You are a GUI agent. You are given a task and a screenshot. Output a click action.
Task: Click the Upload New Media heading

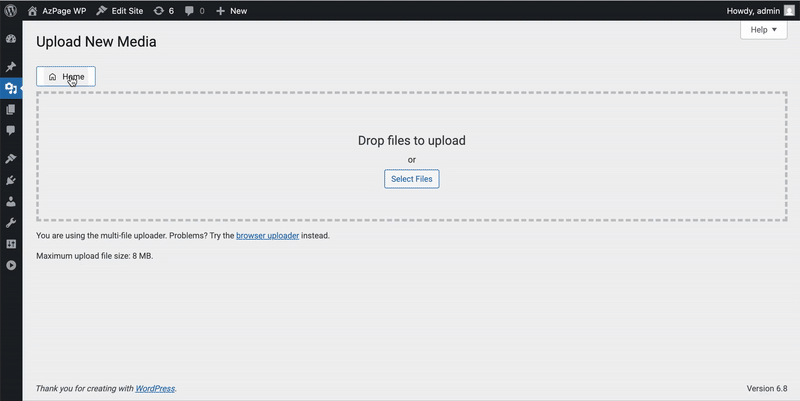[x=96, y=41]
